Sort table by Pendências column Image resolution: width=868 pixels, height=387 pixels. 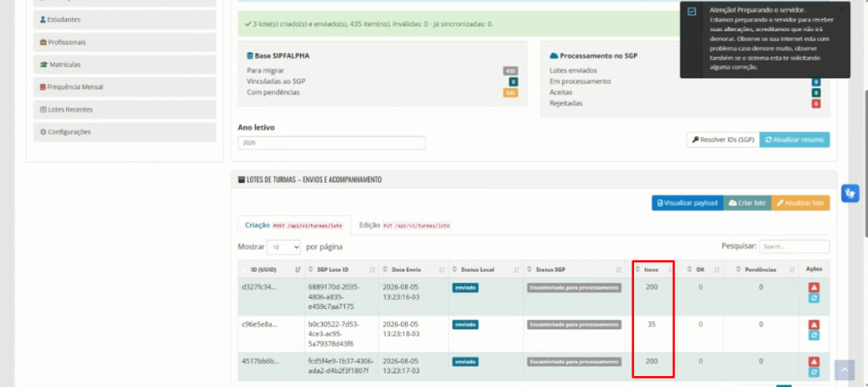pyautogui.click(x=761, y=270)
